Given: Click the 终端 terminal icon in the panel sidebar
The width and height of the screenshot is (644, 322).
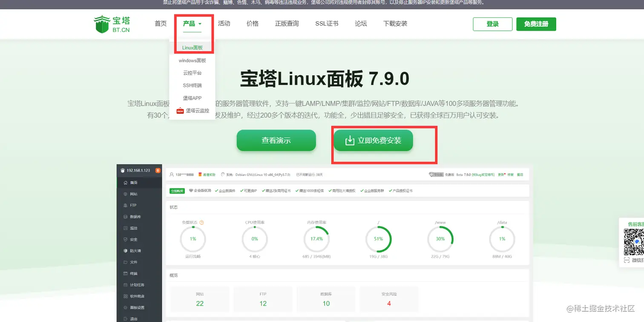Looking at the screenshot, I should tap(125, 273).
